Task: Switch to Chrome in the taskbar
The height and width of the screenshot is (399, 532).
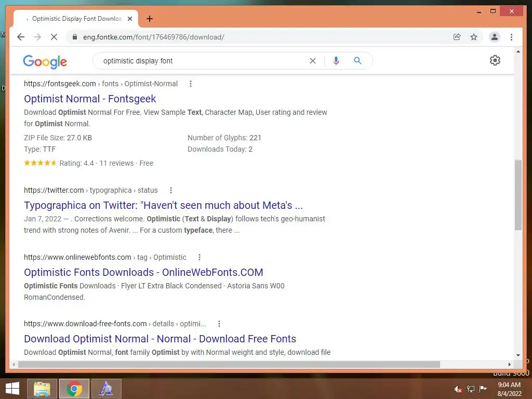Action: 74,389
